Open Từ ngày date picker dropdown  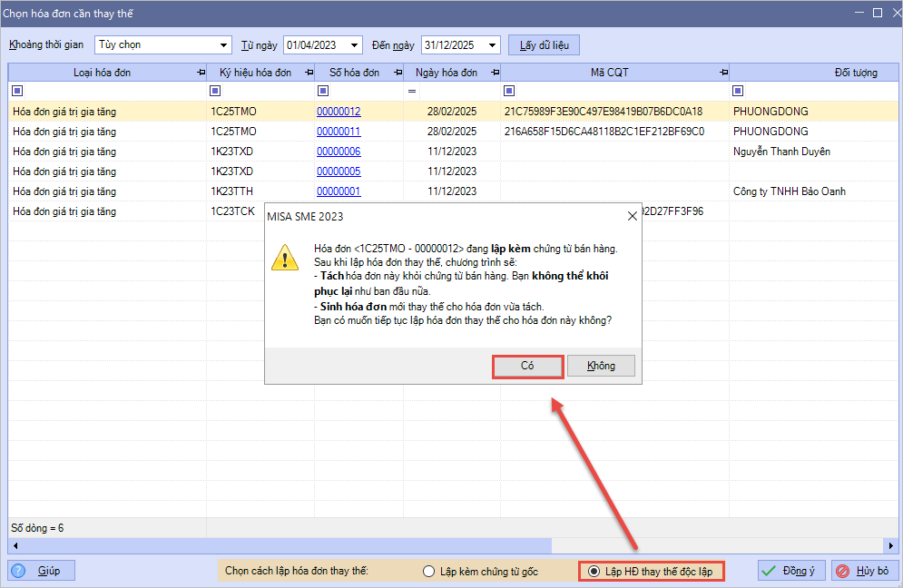pos(354,44)
